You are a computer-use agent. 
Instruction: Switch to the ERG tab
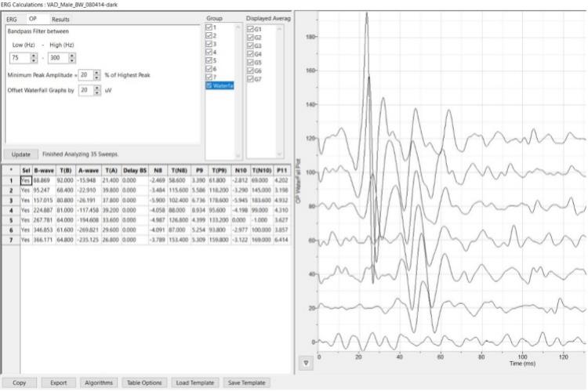[12, 19]
